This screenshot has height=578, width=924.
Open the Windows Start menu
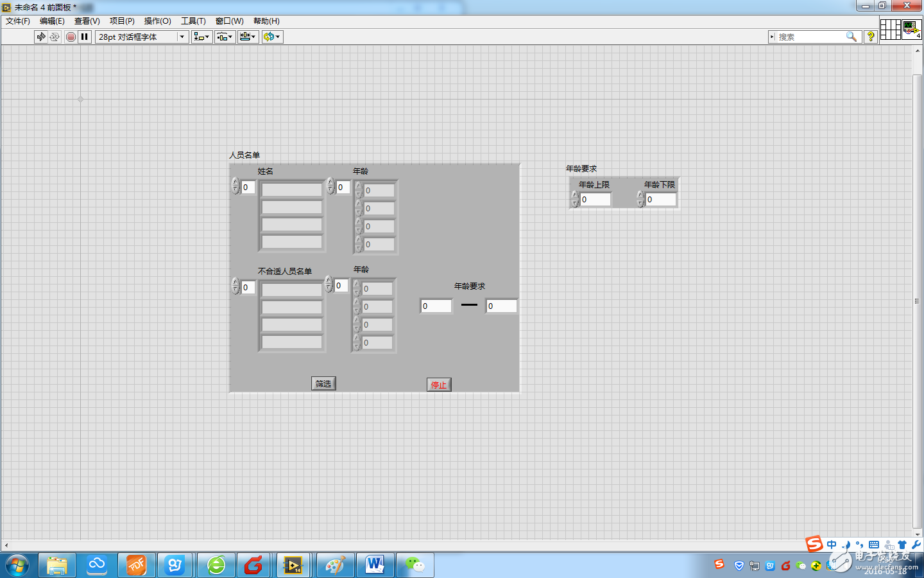(x=17, y=566)
